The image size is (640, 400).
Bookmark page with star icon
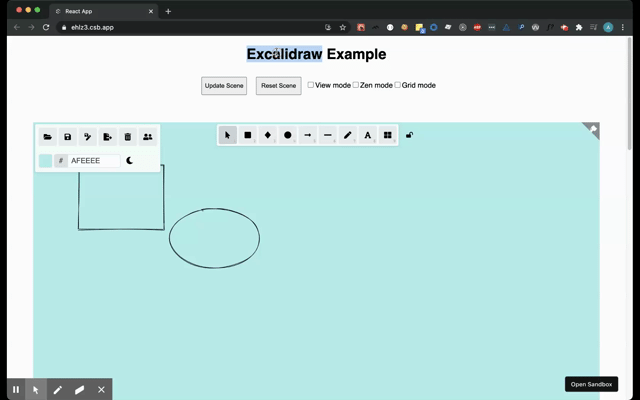click(342, 27)
